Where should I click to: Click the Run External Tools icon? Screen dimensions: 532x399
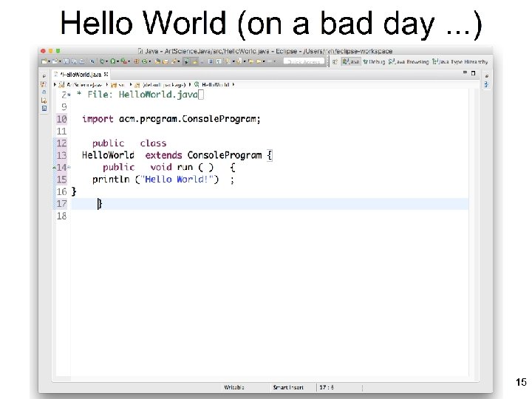pos(124,61)
